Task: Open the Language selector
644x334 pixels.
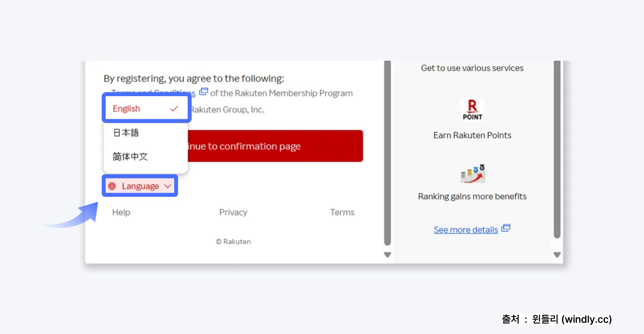Action: point(140,186)
